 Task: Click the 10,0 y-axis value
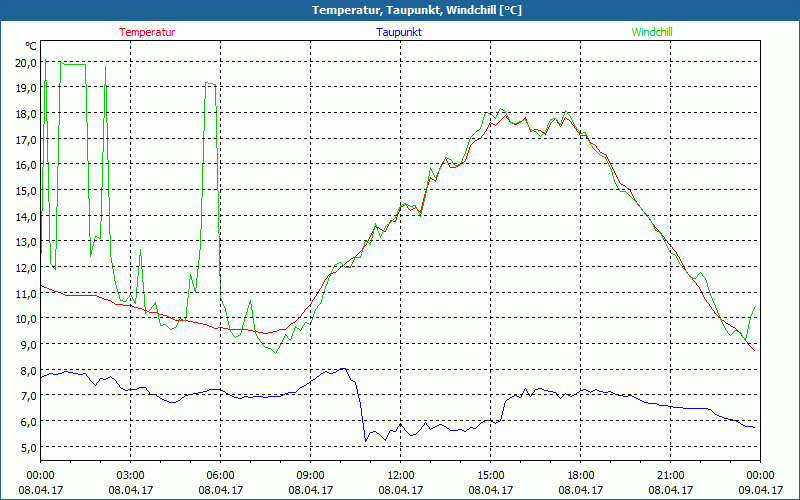pyautogui.click(x=27, y=319)
